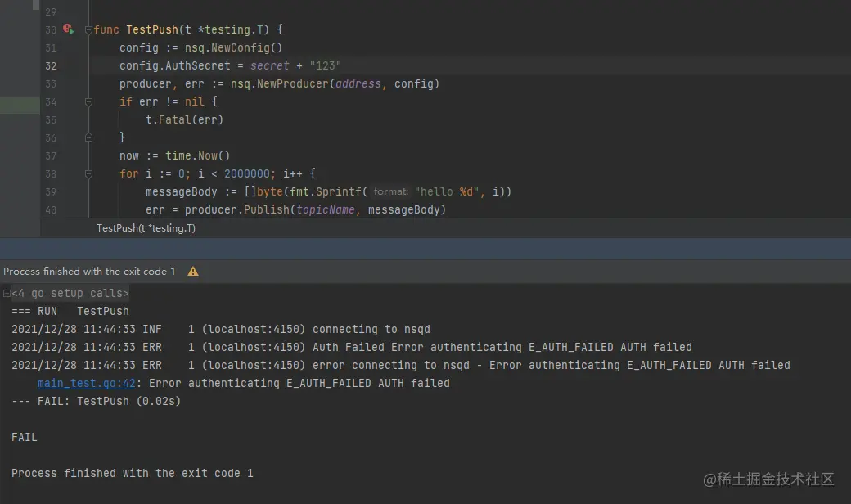
Task: Click 'nsq.NewProducer' call in code
Action: pyautogui.click(x=280, y=83)
